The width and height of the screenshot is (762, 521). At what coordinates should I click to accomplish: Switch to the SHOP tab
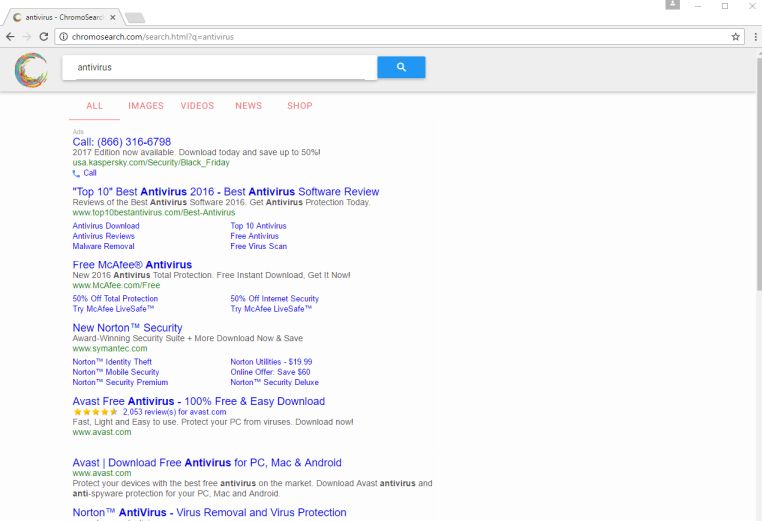[299, 105]
